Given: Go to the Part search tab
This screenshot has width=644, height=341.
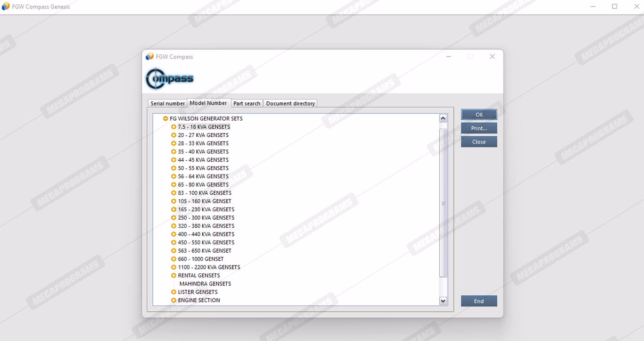Looking at the screenshot, I should [x=247, y=103].
